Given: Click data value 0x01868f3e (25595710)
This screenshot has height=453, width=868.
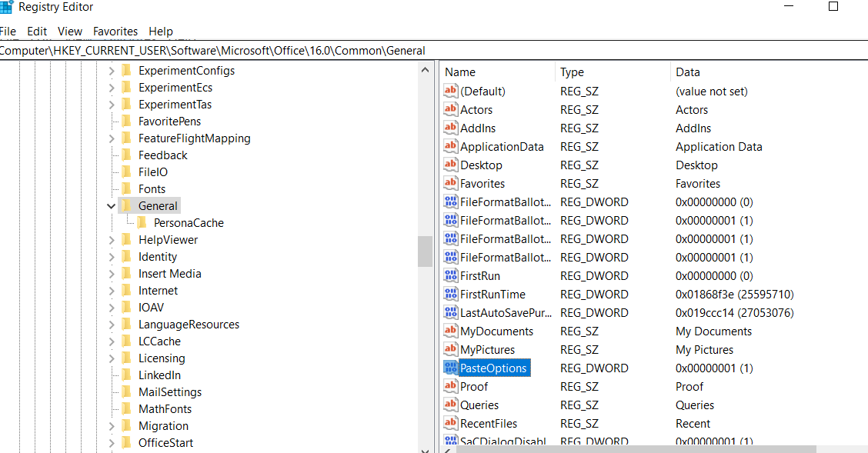Looking at the screenshot, I should [x=735, y=295].
